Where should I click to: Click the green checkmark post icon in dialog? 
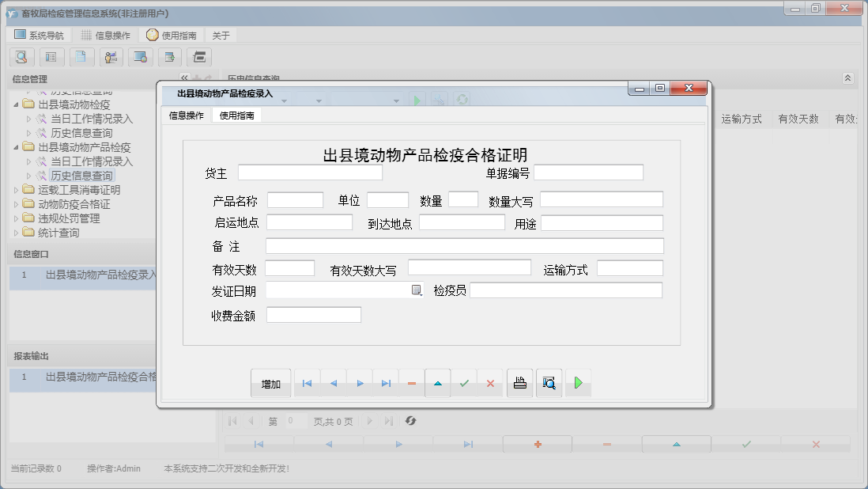[464, 383]
